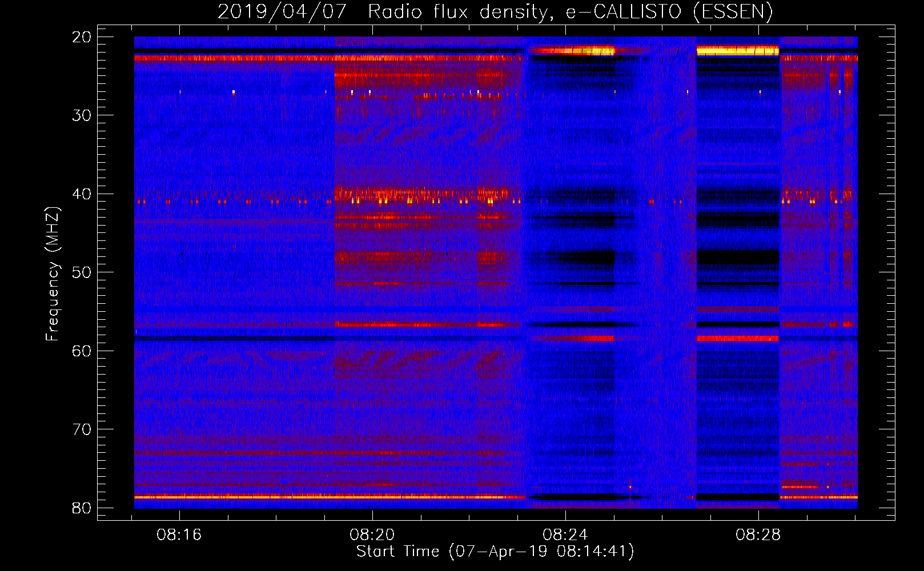
Task: Click the plot title 'Radio flux density, e-CALLISTO (ESSEN)'
Action: (570, 11)
